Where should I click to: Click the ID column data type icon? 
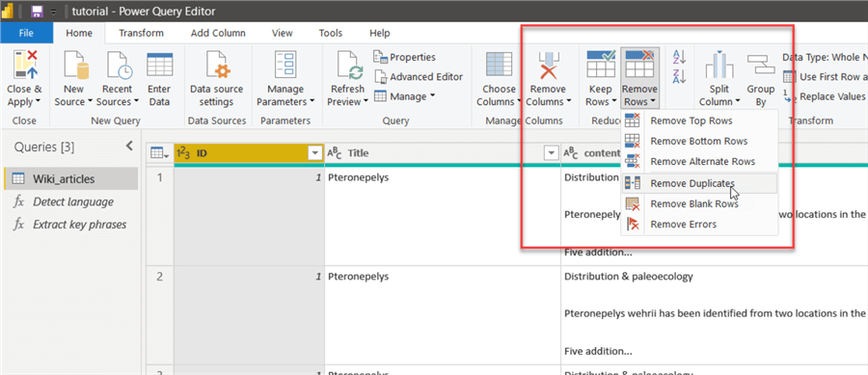[x=183, y=153]
